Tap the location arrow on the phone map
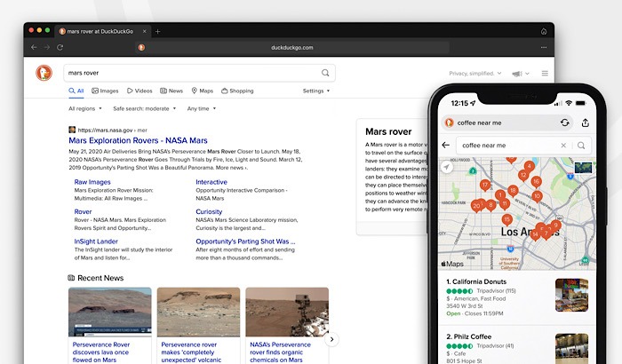The image size is (622, 364). pos(447,167)
